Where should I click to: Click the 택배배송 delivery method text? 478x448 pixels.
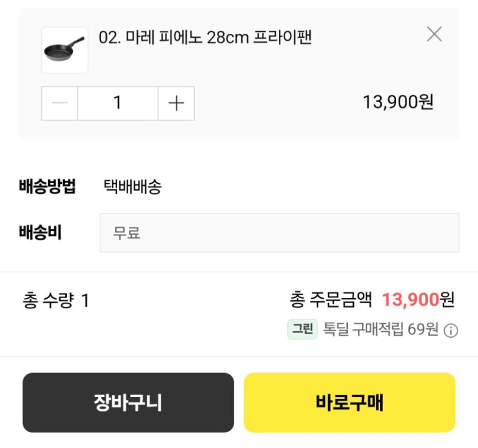[x=133, y=187]
